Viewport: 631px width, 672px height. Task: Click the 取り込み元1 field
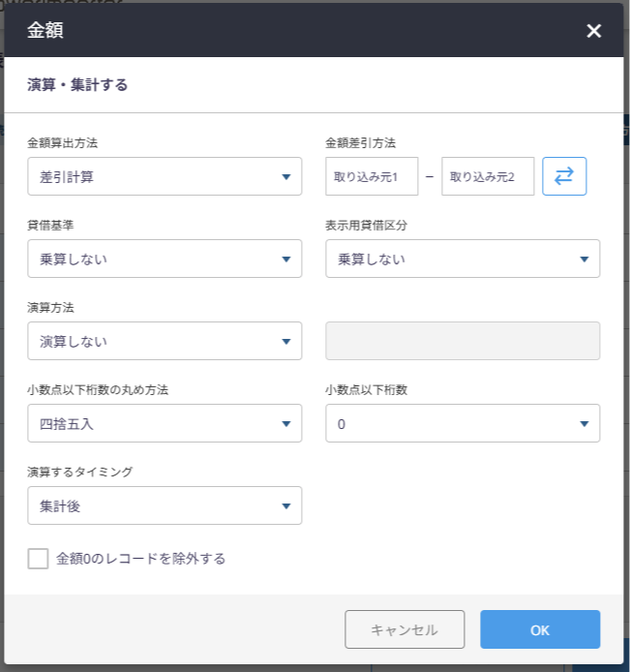point(372,176)
